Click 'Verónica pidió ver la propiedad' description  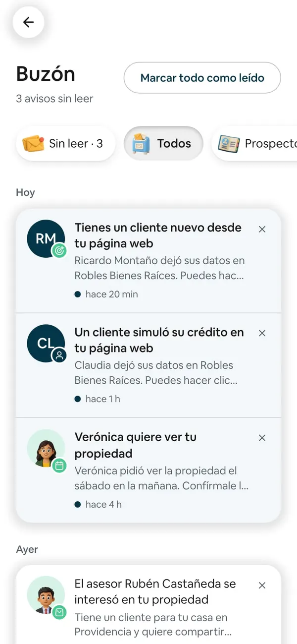pyautogui.click(x=162, y=478)
